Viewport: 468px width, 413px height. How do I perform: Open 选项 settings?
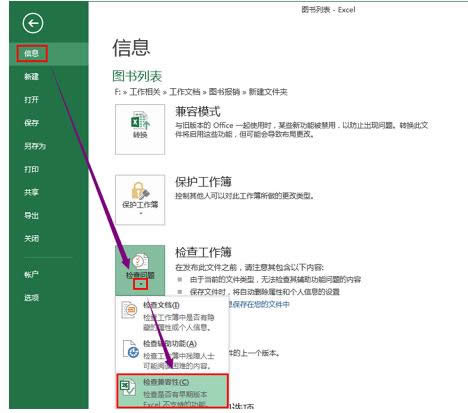pyautogui.click(x=49, y=298)
